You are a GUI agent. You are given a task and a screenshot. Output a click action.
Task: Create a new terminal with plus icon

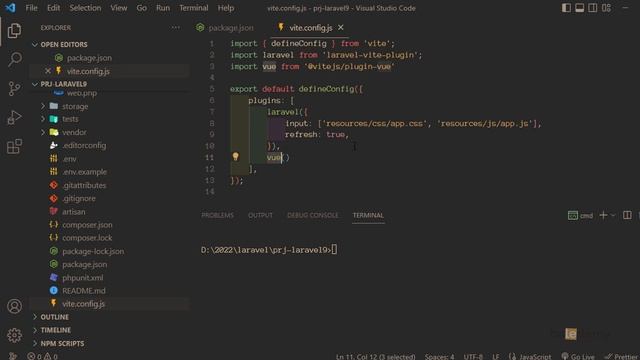click(x=603, y=215)
